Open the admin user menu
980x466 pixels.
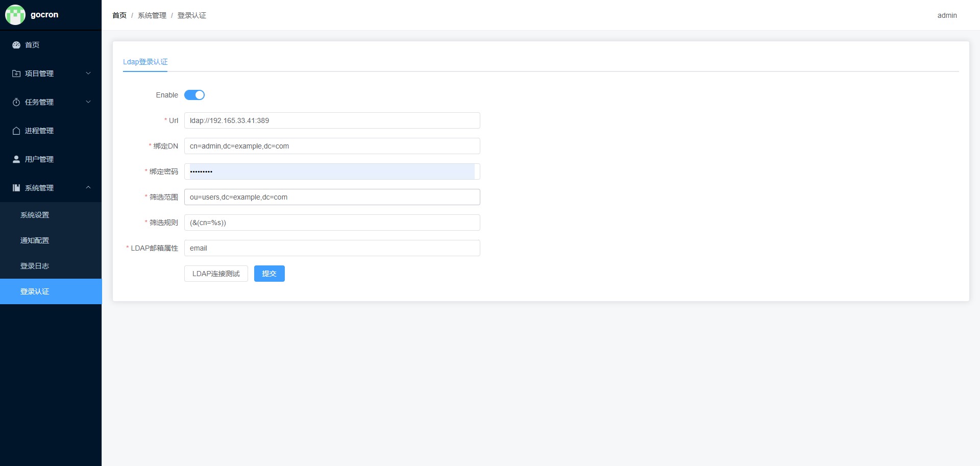947,15
